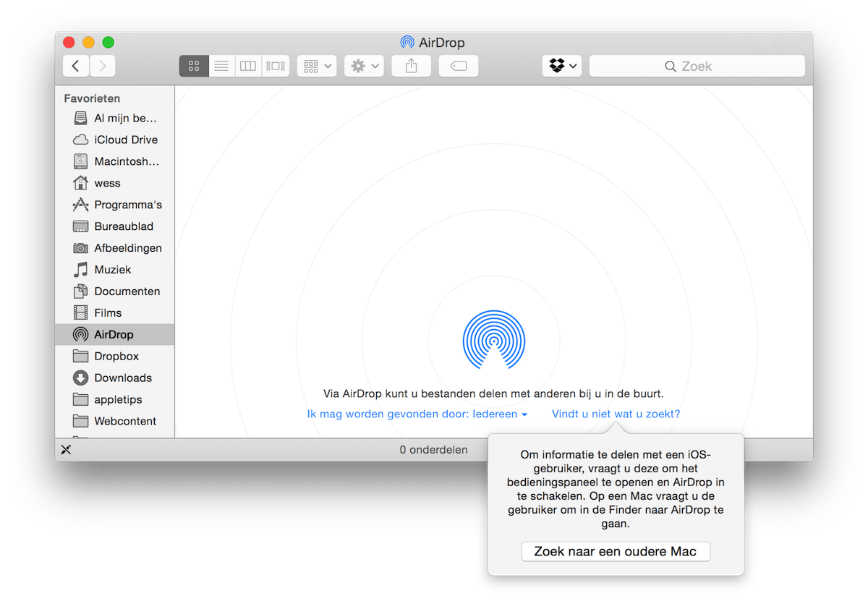Go back with the left chevron button

point(76,66)
